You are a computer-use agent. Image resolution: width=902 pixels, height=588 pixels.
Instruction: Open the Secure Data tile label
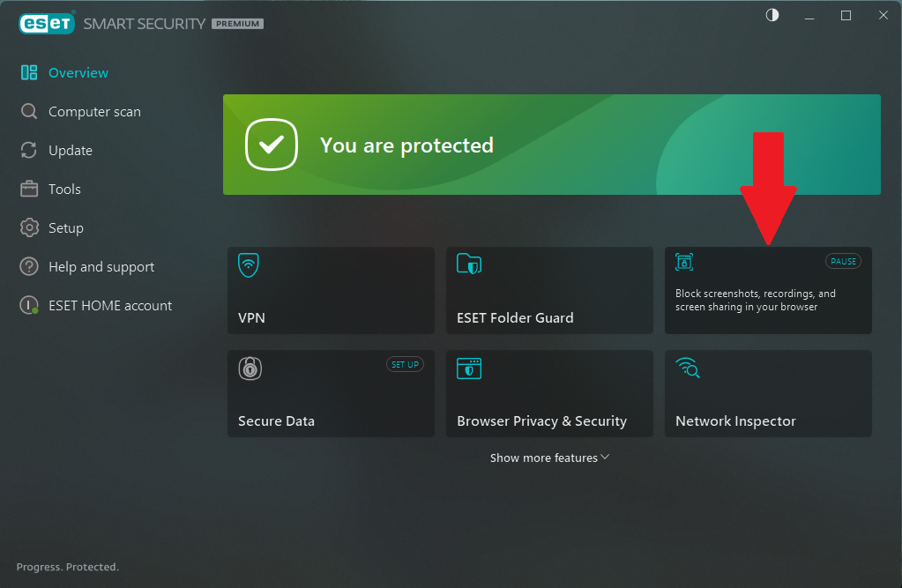[x=276, y=421]
